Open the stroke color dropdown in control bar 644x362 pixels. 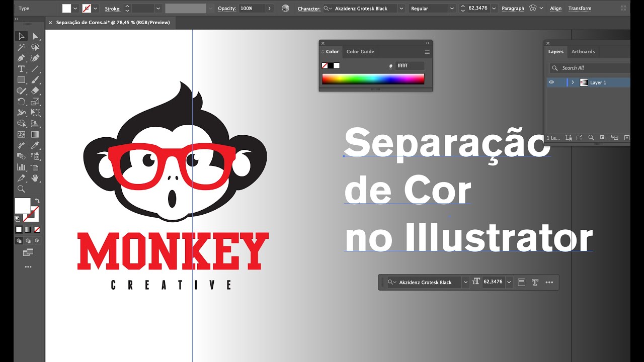(x=95, y=9)
